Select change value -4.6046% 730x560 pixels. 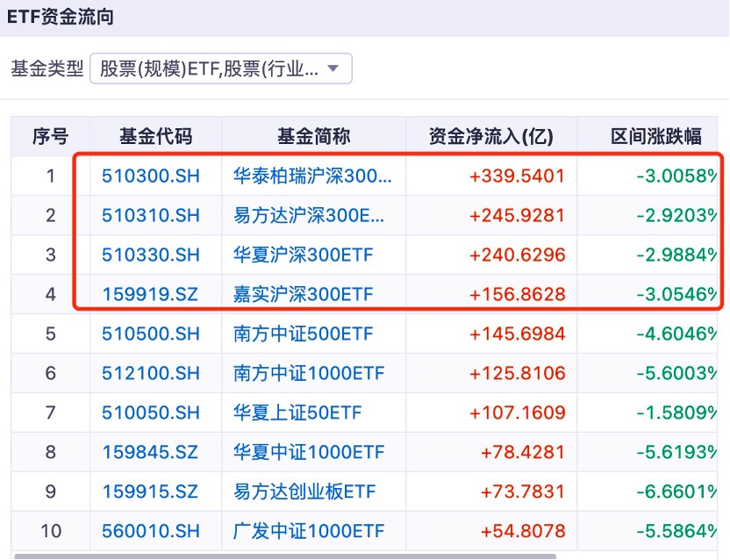click(x=676, y=334)
